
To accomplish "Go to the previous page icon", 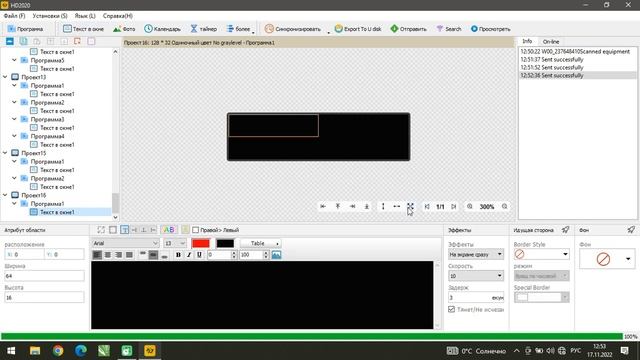I will tap(427, 207).
